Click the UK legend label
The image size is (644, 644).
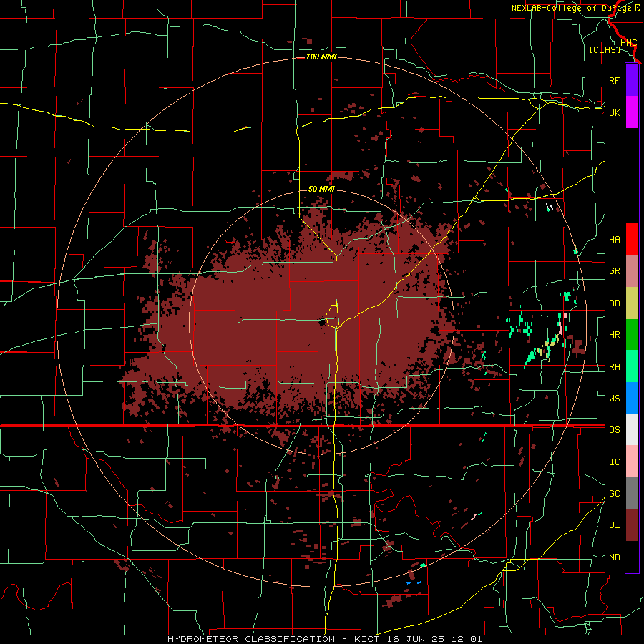[x=614, y=112]
